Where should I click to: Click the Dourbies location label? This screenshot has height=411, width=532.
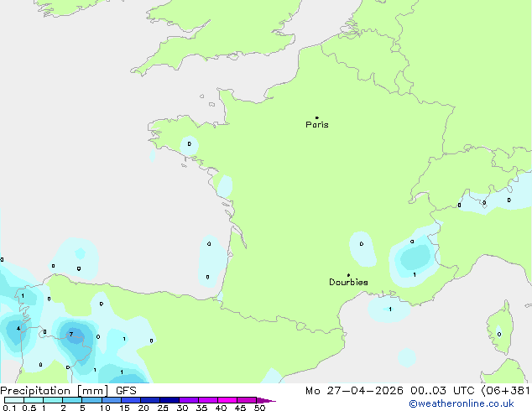tap(348, 282)
